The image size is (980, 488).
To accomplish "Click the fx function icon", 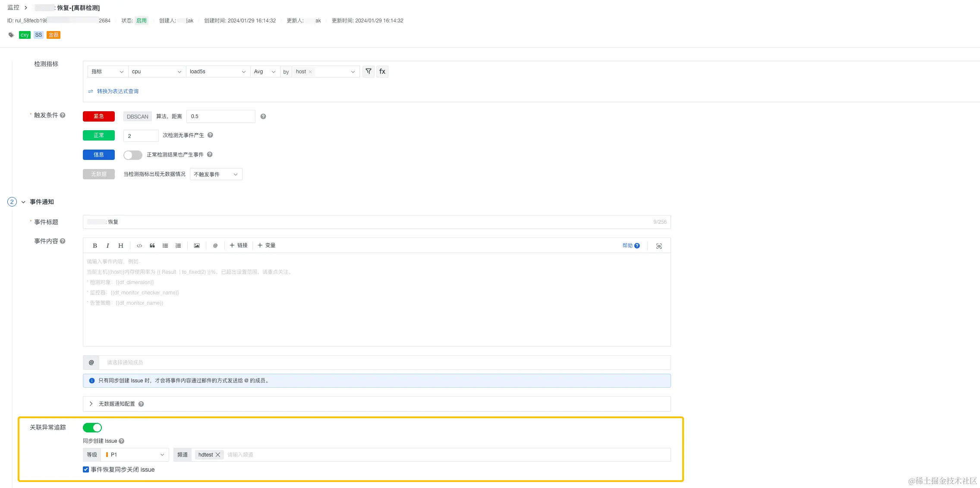I will click(x=382, y=72).
